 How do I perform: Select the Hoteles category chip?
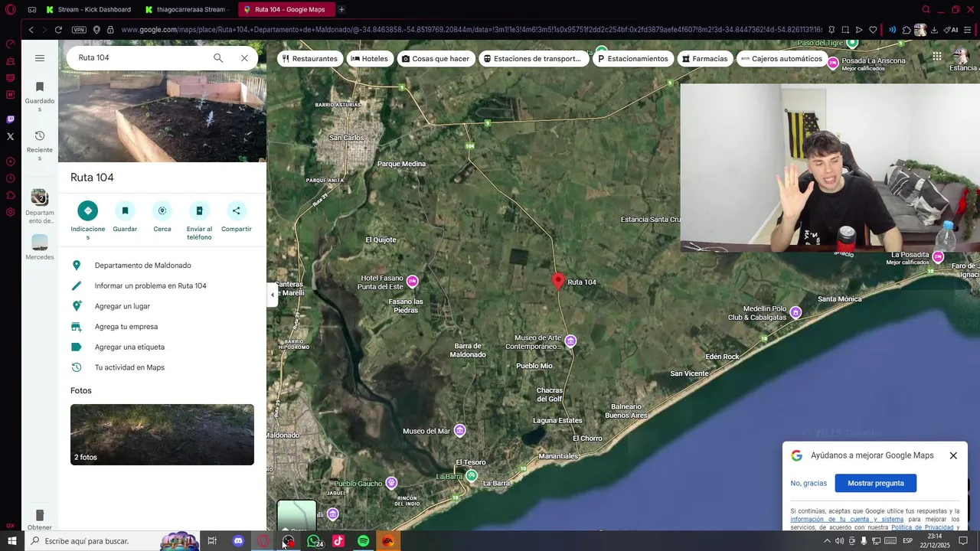(x=369, y=59)
